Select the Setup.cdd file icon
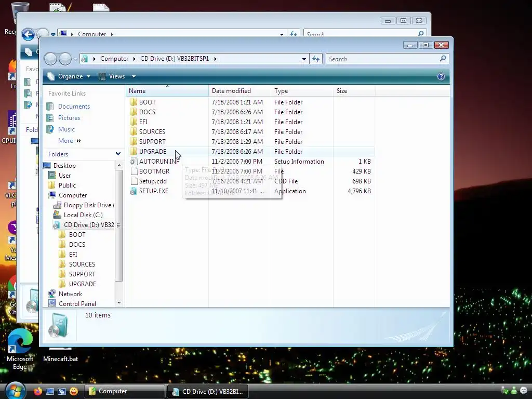 point(134,181)
